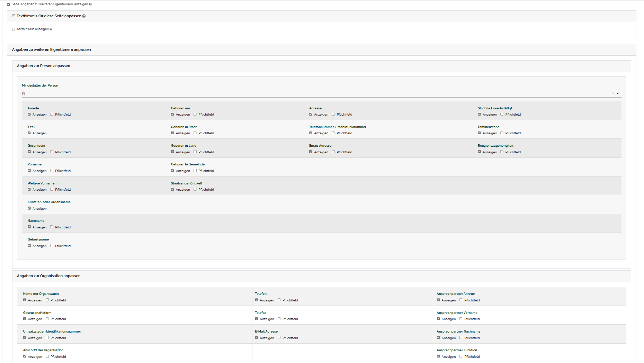The height and width of the screenshot is (363, 644).
Task: Uncheck Anzeigen for Telefax
Action: click(257, 319)
